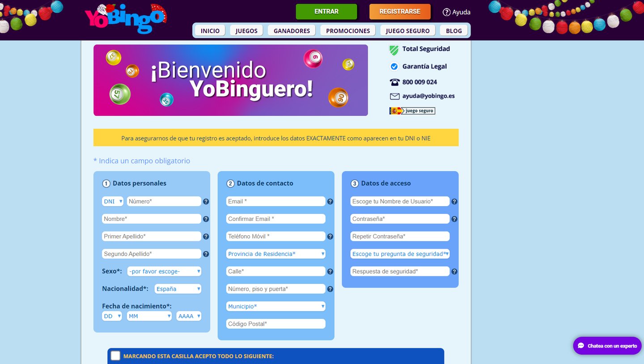Screen dimensions: 644x364
Task: Click chat bubble icon in Chatea con un experto
Action: click(x=581, y=346)
